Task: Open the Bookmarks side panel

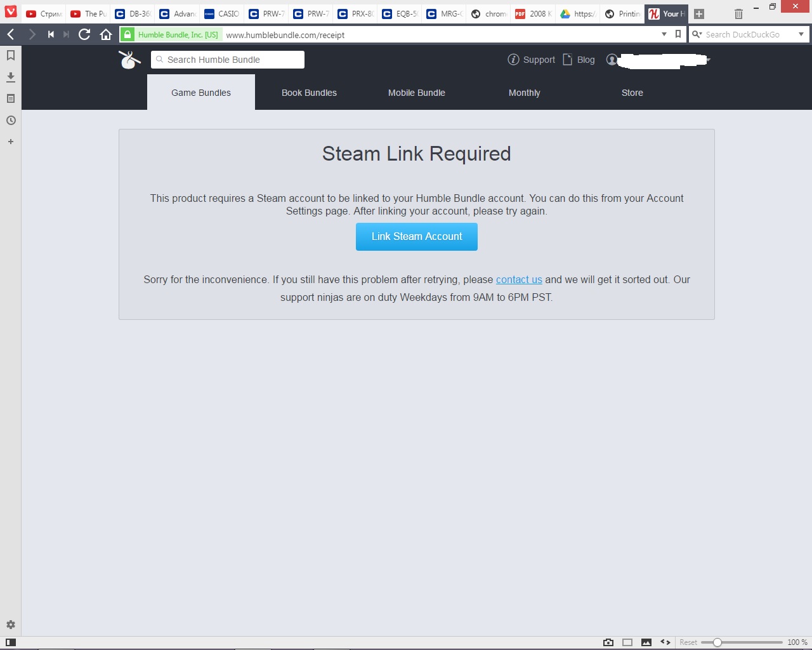Action: 11,56
